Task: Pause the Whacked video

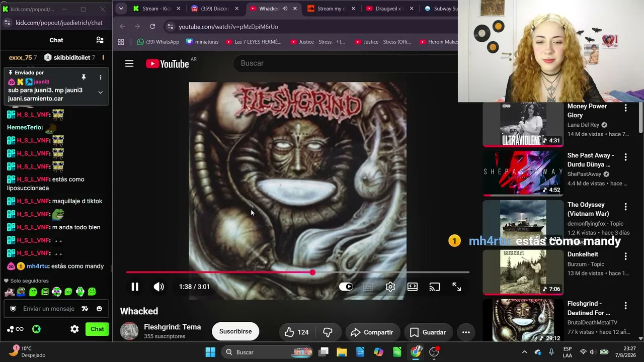Action: (135, 287)
